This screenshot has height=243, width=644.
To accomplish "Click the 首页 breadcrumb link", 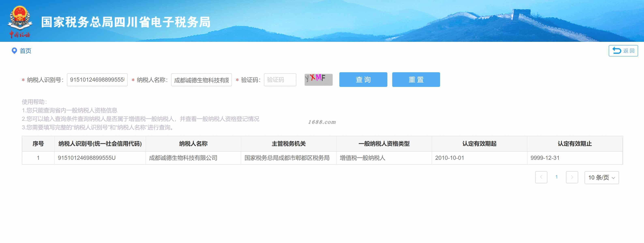I will pos(26,51).
